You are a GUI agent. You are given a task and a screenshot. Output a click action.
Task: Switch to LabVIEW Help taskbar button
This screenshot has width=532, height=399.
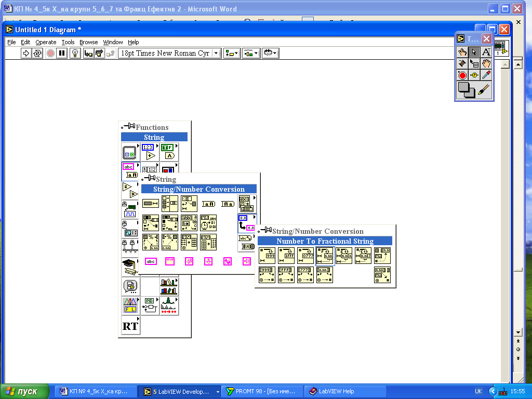(x=345, y=392)
